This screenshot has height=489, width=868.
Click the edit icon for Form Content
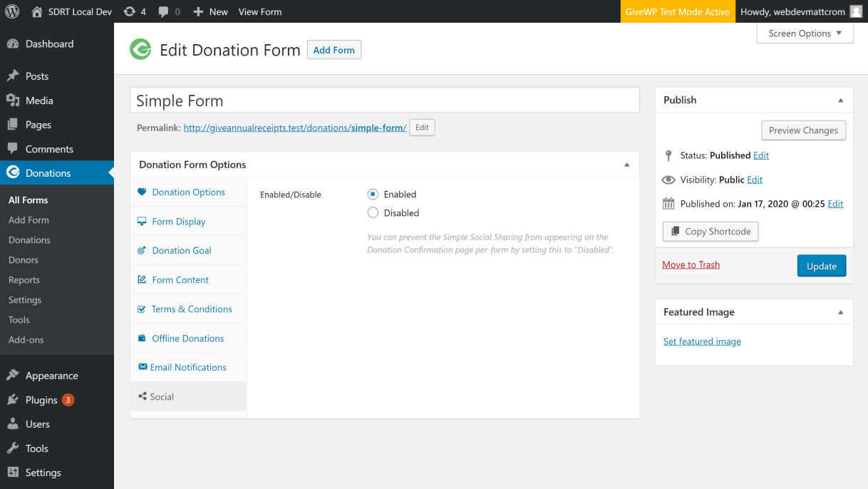tap(142, 279)
